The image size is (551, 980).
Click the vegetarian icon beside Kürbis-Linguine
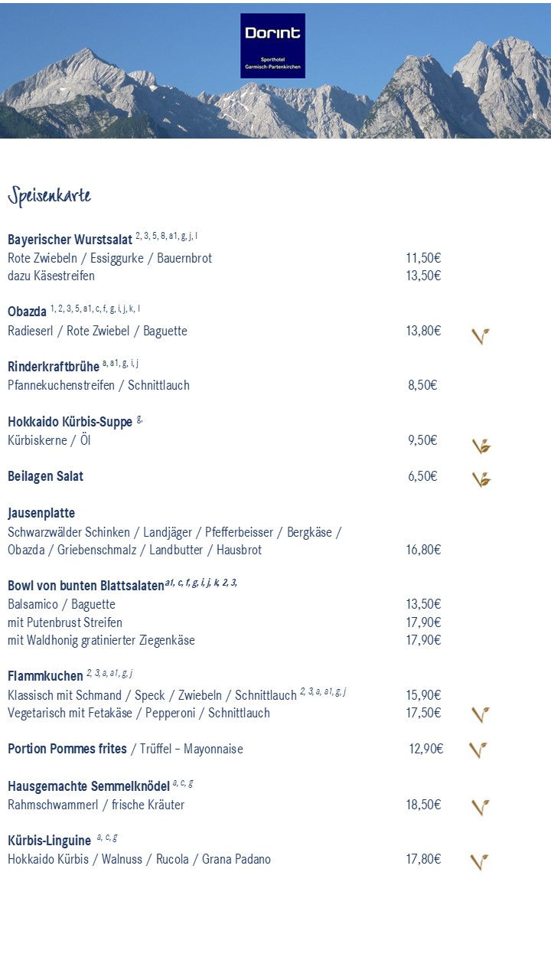click(x=479, y=861)
